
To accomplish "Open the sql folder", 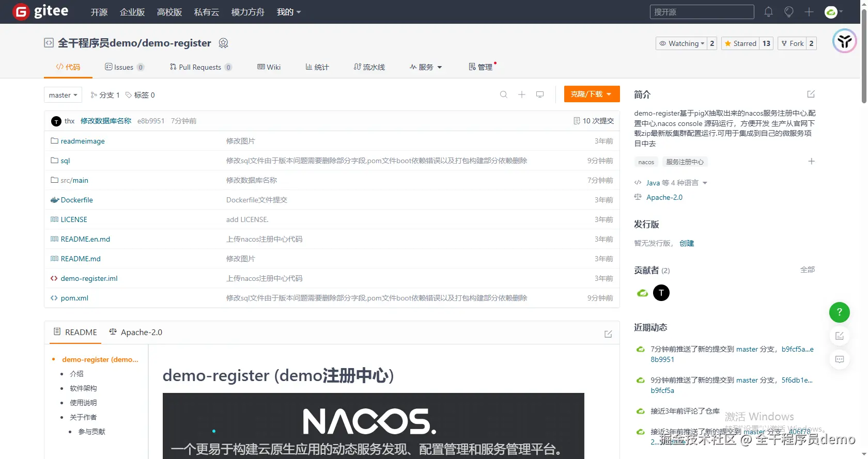I will [x=65, y=161].
